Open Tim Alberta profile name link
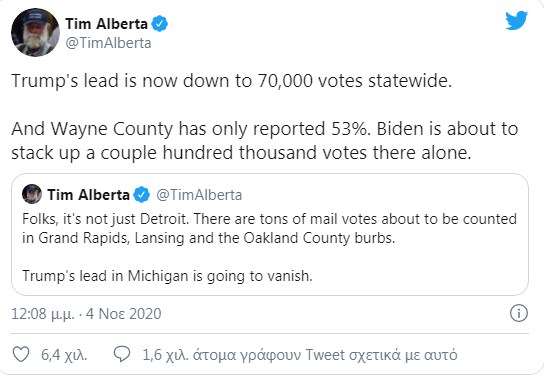The width and height of the screenshot is (544, 378). [107, 24]
